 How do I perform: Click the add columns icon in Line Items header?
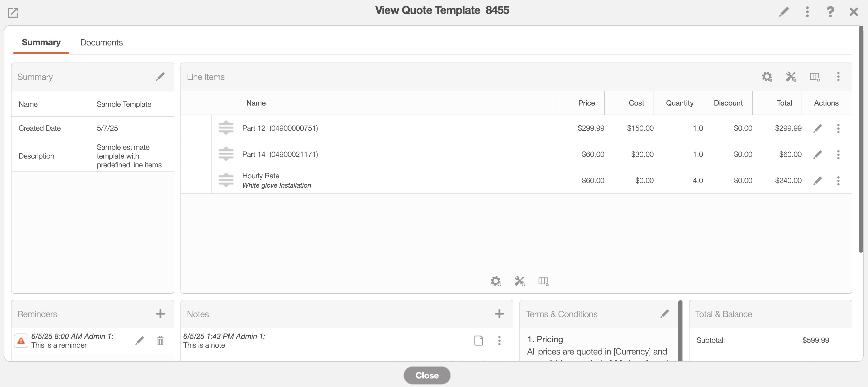click(x=815, y=76)
